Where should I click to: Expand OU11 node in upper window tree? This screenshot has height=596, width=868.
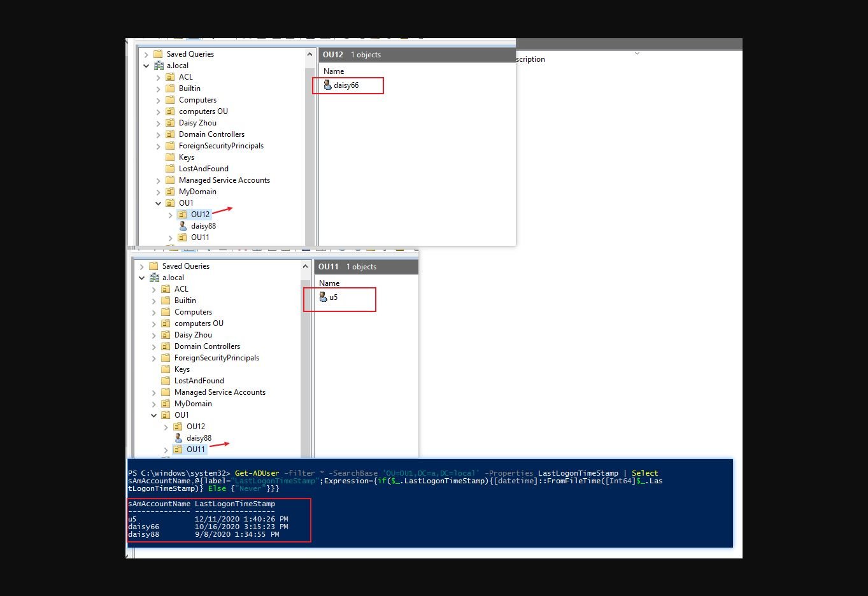170,238
